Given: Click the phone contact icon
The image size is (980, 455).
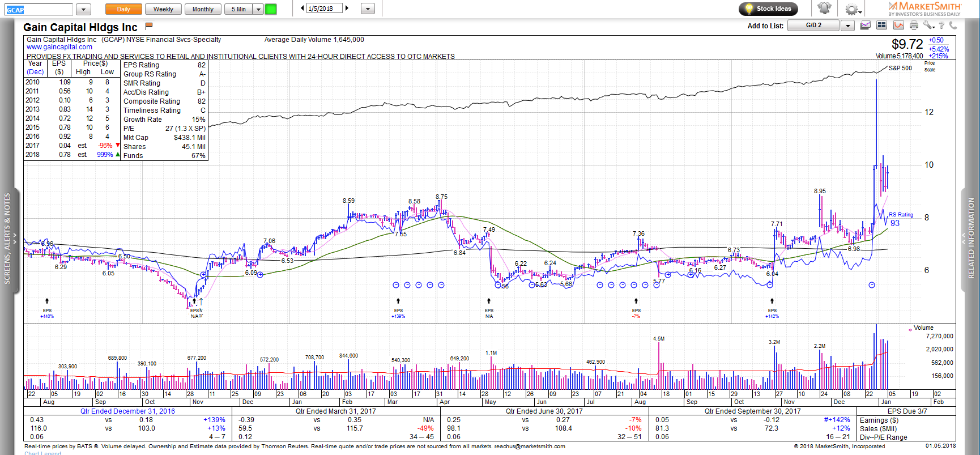Looking at the screenshot, I should point(953,25).
